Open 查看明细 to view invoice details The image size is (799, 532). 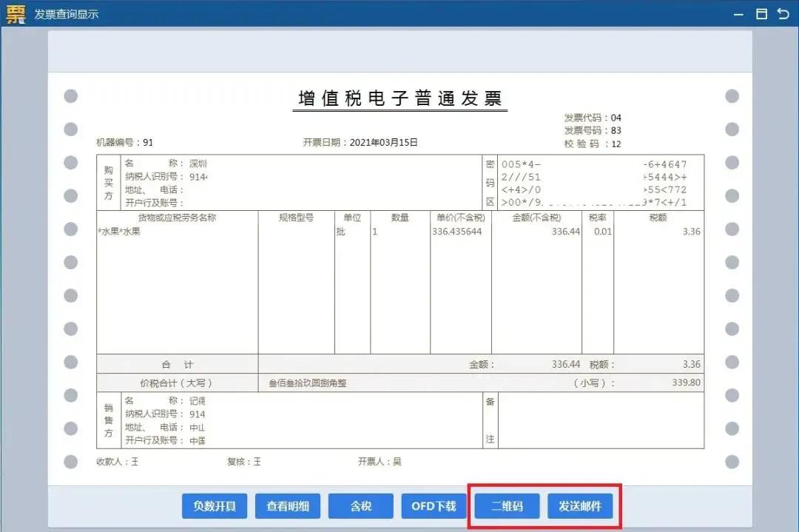pyautogui.click(x=288, y=506)
